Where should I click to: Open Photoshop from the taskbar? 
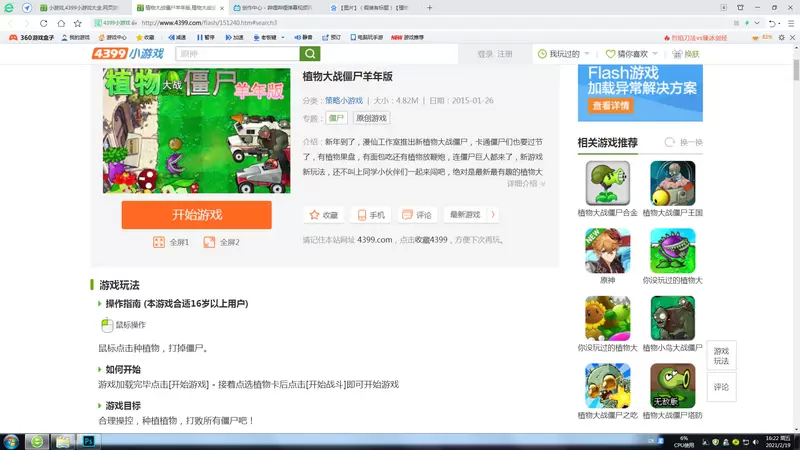point(88,441)
